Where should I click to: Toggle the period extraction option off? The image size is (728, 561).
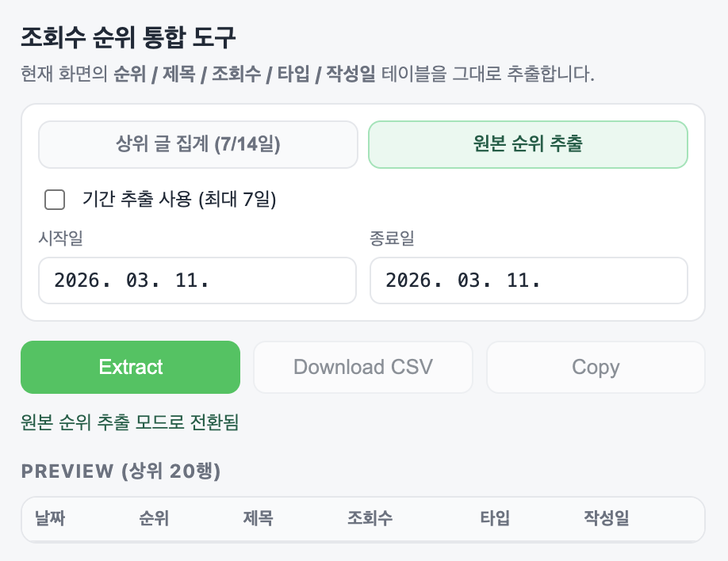click(54, 200)
